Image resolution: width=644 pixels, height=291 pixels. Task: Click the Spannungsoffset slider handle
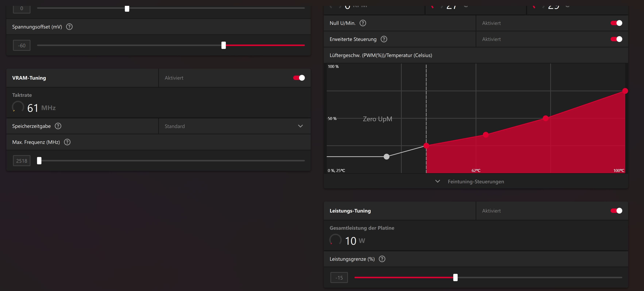pyautogui.click(x=223, y=45)
